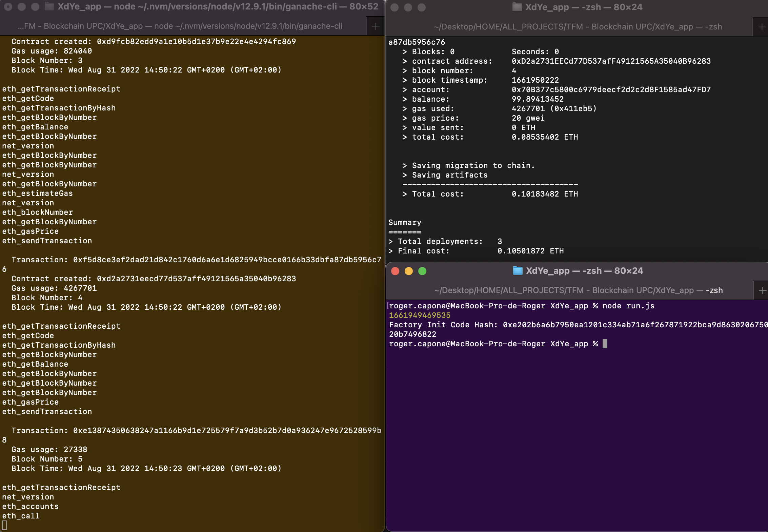Select the -zsh tab in the top-right window

pos(578,27)
